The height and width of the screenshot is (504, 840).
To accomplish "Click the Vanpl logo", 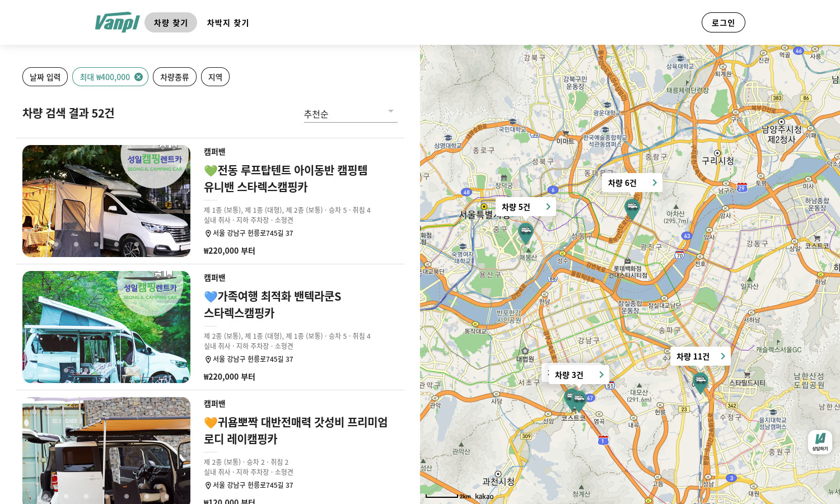I will pyautogui.click(x=117, y=22).
